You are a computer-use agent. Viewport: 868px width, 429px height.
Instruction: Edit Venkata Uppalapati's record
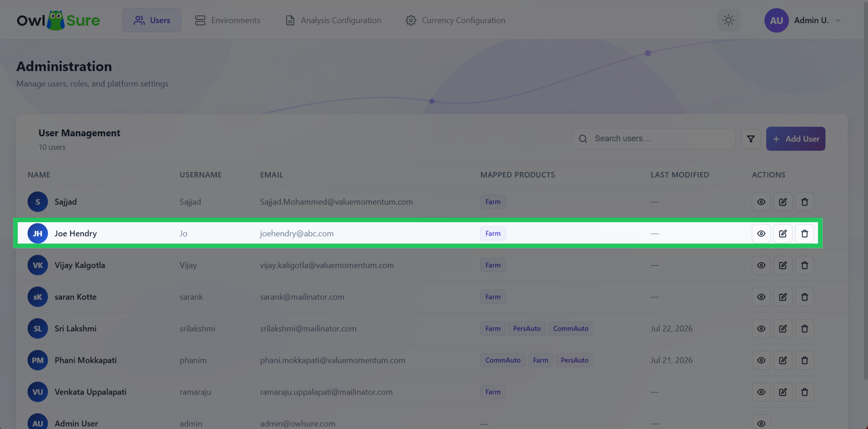(x=783, y=392)
